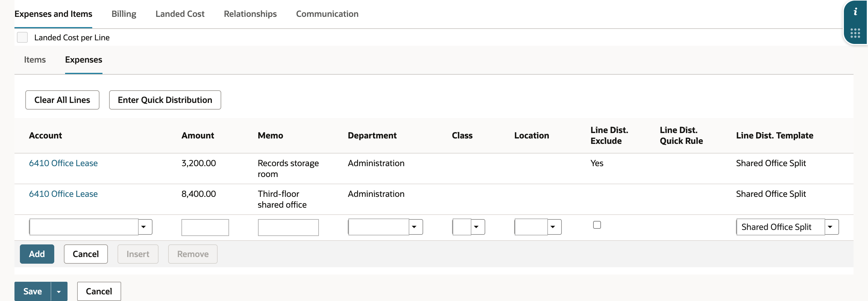This screenshot has height=301, width=868.
Task: Focus the Class input field
Action: tap(462, 227)
